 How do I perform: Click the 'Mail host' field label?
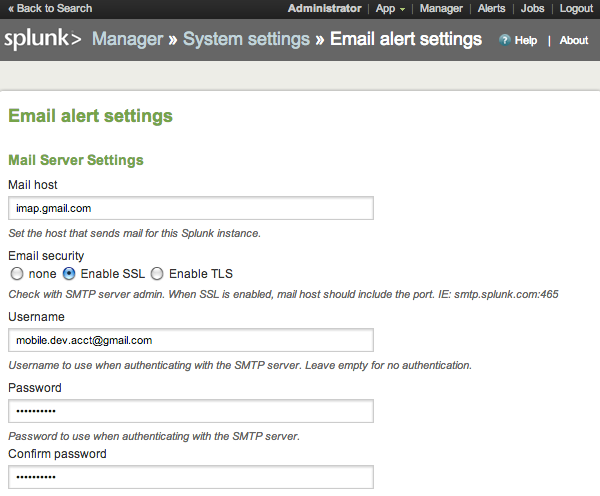[33, 185]
